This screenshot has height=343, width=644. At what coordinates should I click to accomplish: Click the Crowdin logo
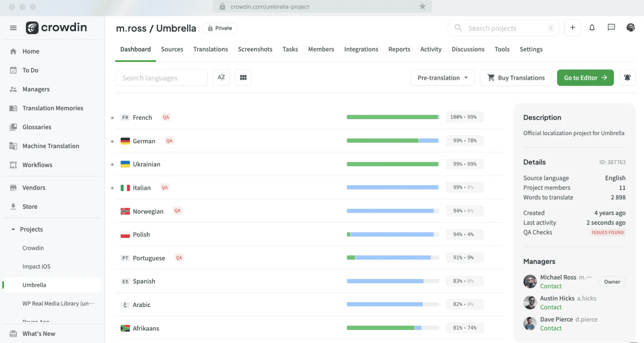(x=56, y=28)
